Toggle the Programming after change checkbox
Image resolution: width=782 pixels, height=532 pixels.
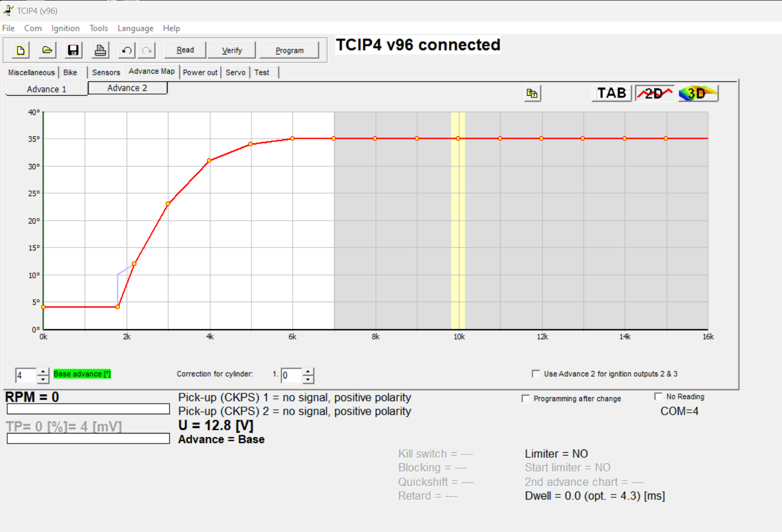click(526, 399)
